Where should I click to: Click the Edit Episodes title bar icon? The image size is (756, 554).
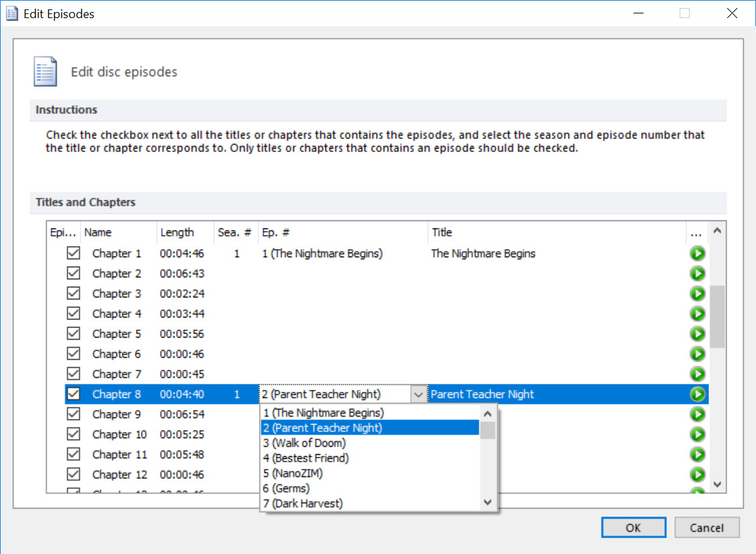pos(12,13)
